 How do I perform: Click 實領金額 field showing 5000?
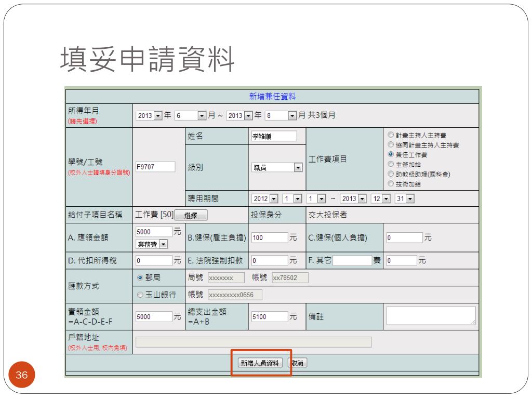point(153,316)
